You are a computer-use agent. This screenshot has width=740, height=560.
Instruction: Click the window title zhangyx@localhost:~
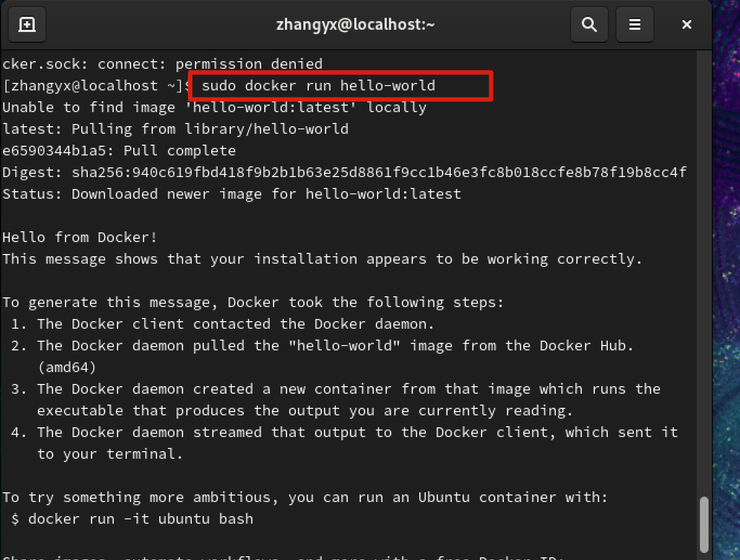[356, 24]
